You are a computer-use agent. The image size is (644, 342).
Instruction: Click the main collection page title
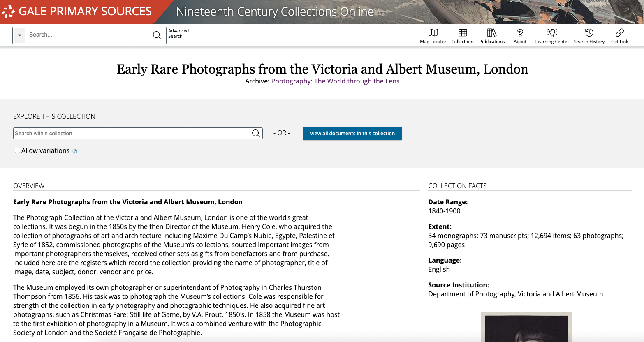[x=322, y=69]
